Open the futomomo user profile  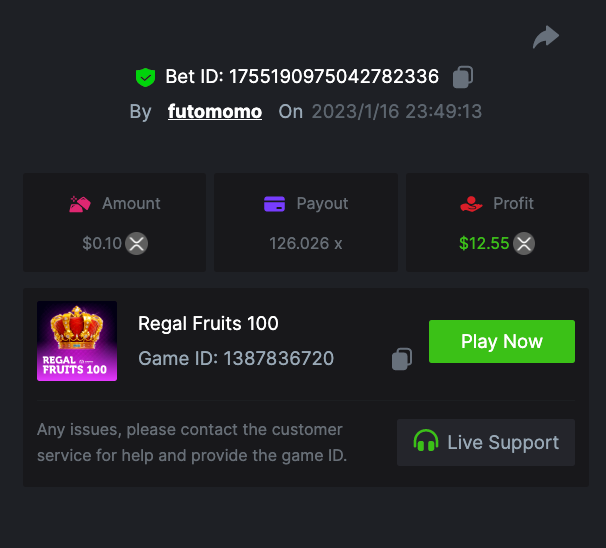point(215,111)
